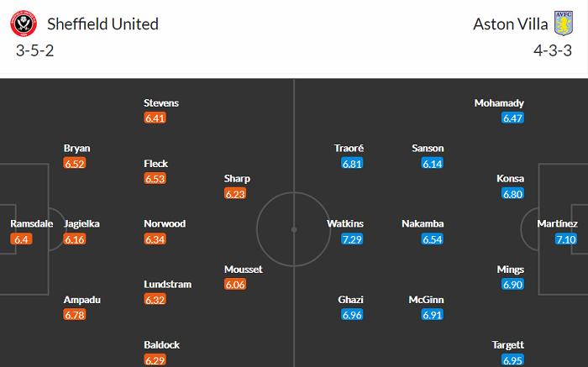Click Traoré's 6.81 rating badge
This screenshot has height=367, width=588.
click(x=352, y=164)
